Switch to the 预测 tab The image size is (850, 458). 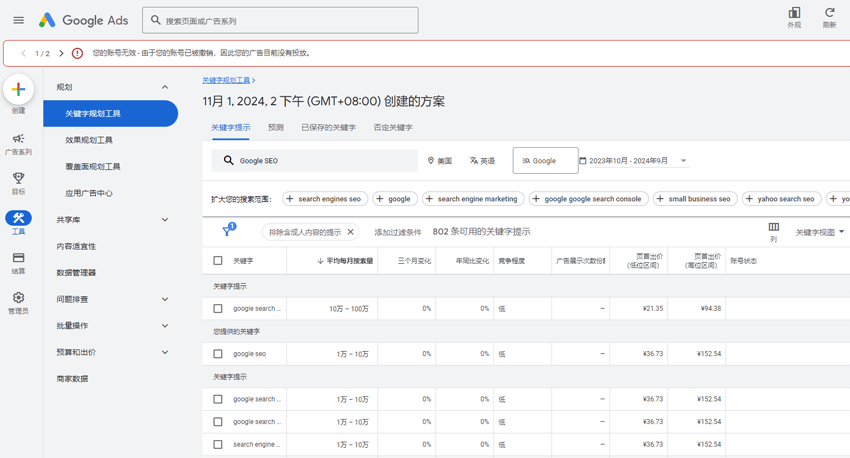276,127
